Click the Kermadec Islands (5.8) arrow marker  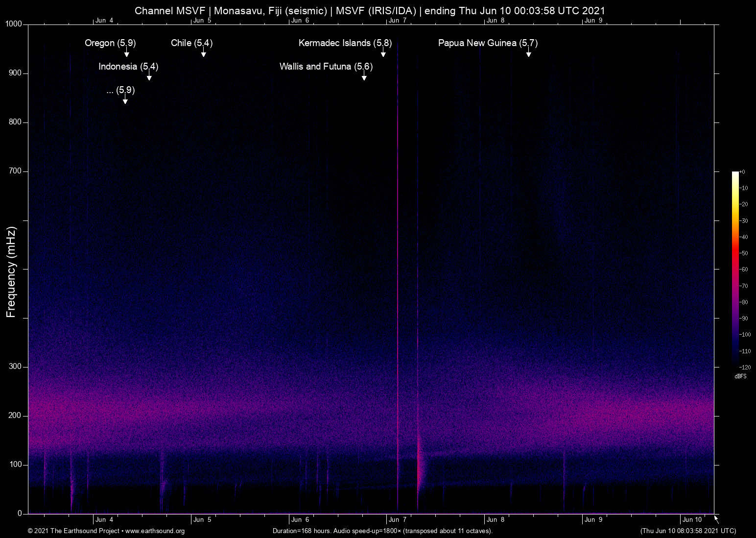tap(383, 53)
